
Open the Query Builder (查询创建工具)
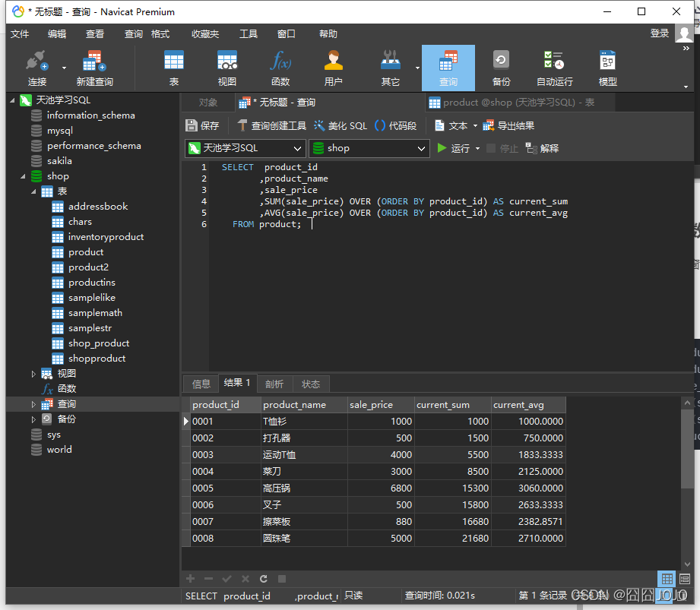[272, 126]
